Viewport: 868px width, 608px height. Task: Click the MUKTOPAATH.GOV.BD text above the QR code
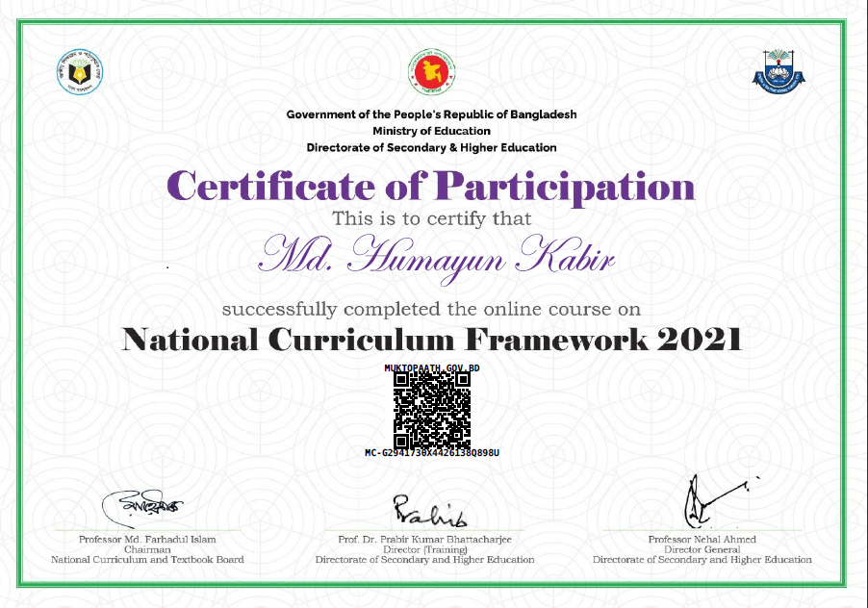coord(432,367)
